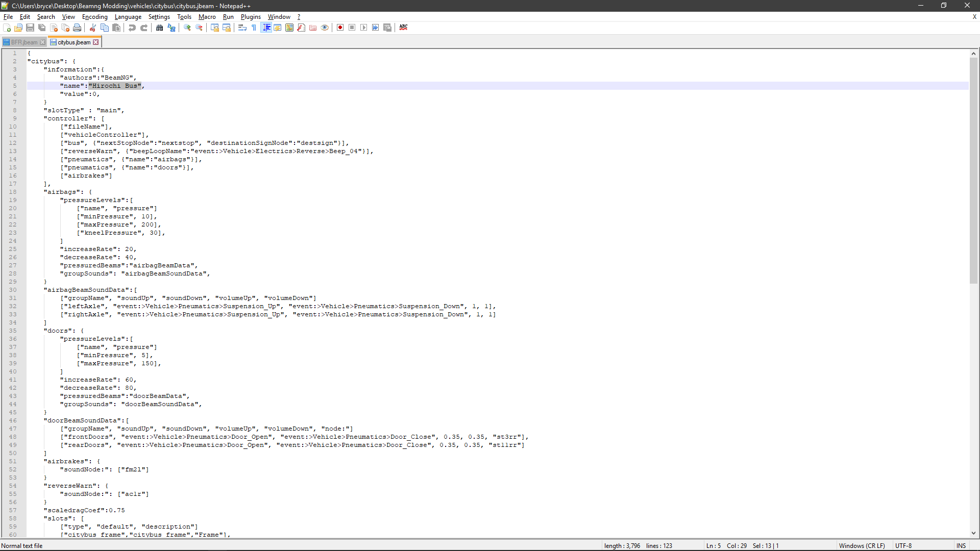This screenshot has height=551, width=980.
Task: Toggle word wrap toolbar button
Action: point(242,28)
